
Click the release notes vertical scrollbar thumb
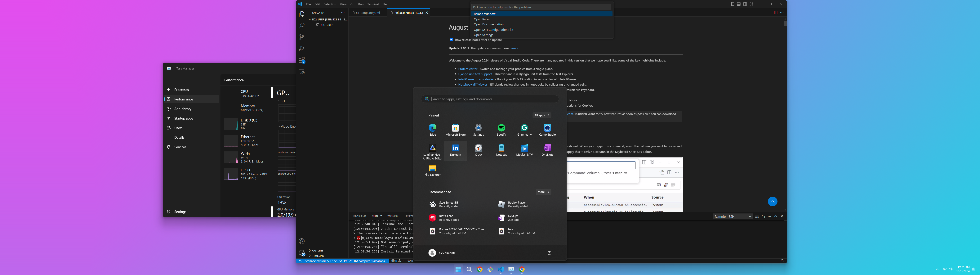click(x=785, y=23)
